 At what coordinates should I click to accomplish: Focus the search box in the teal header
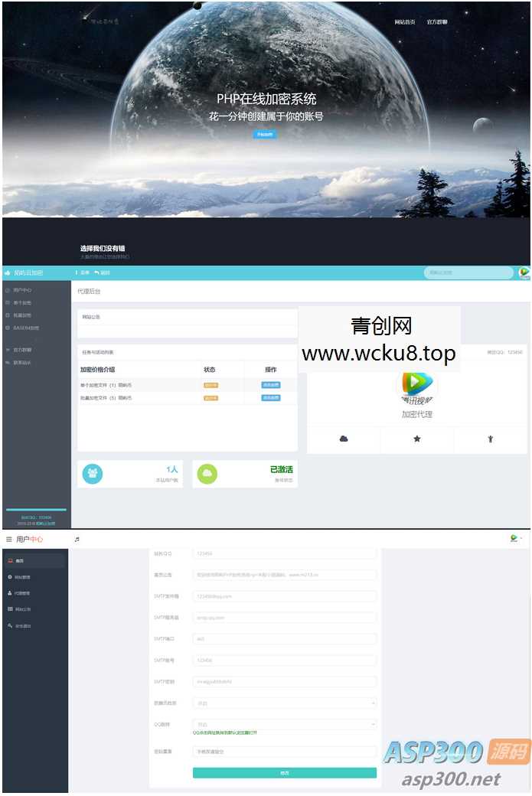pyautogui.click(x=468, y=272)
